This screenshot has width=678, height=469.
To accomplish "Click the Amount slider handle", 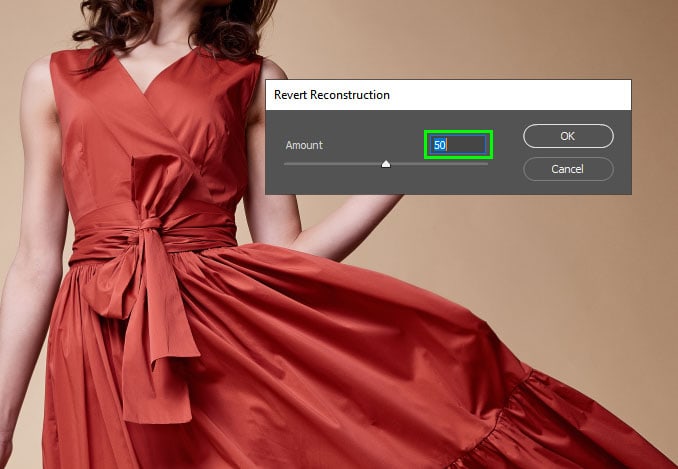I will point(386,164).
